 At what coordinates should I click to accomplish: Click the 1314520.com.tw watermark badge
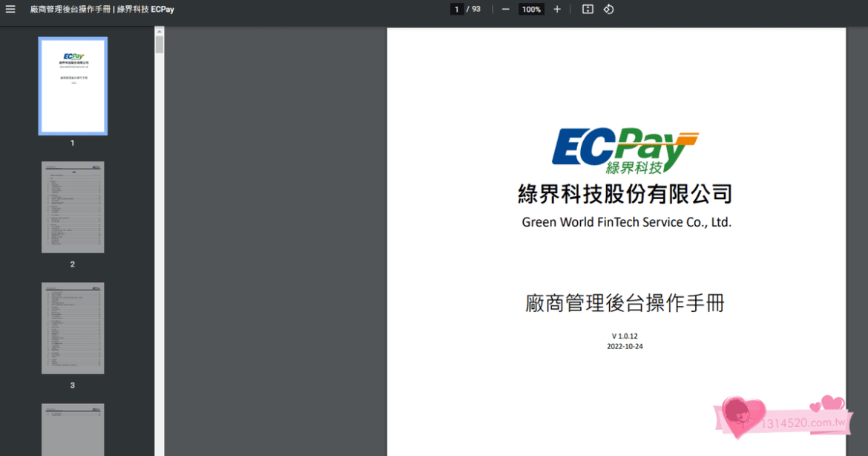coord(786,421)
